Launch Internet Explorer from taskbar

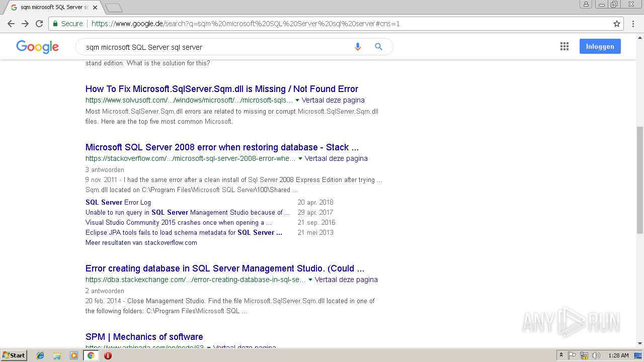tap(40, 355)
